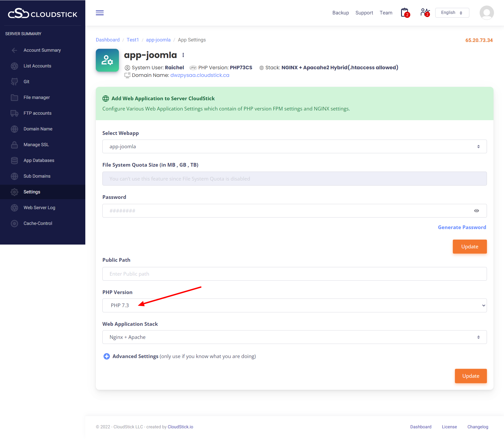This screenshot has height=439, width=504.
Task: Open the clipboard notifications icon
Action: click(x=405, y=13)
